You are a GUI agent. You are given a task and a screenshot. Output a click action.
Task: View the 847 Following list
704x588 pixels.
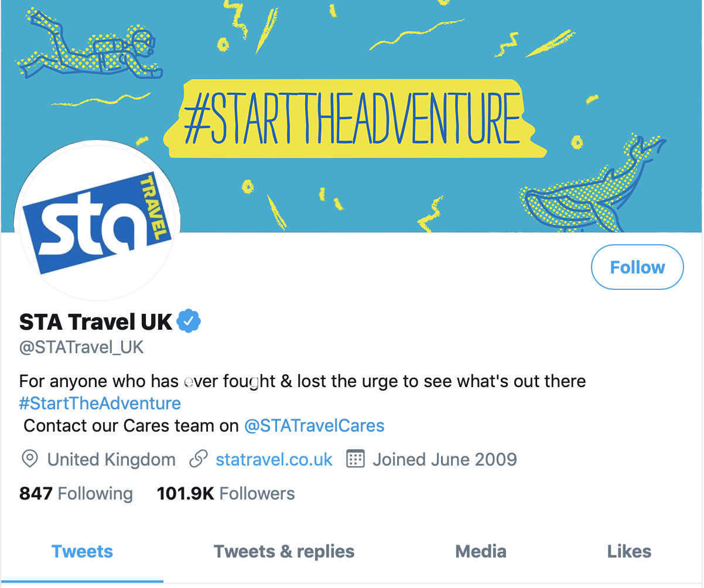pyautogui.click(x=76, y=494)
